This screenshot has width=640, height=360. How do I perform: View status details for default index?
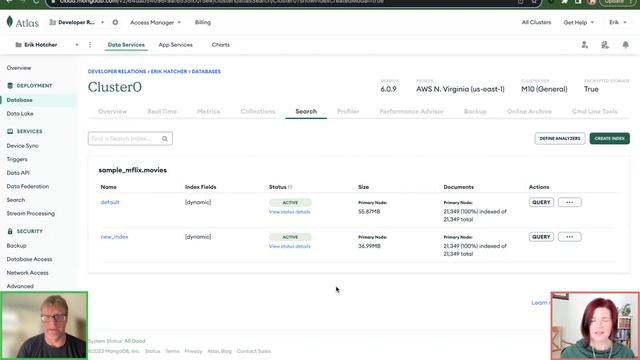click(290, 212)
